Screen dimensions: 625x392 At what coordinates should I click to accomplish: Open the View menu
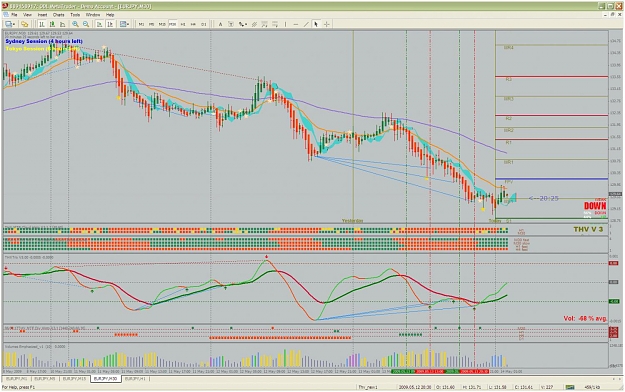tap(27, 14)
